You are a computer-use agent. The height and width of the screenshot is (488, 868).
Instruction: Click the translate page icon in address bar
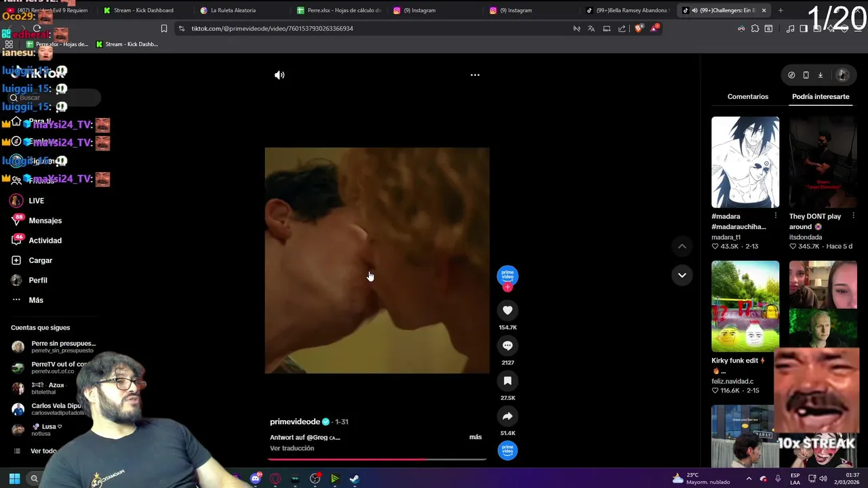click(591, 28)
